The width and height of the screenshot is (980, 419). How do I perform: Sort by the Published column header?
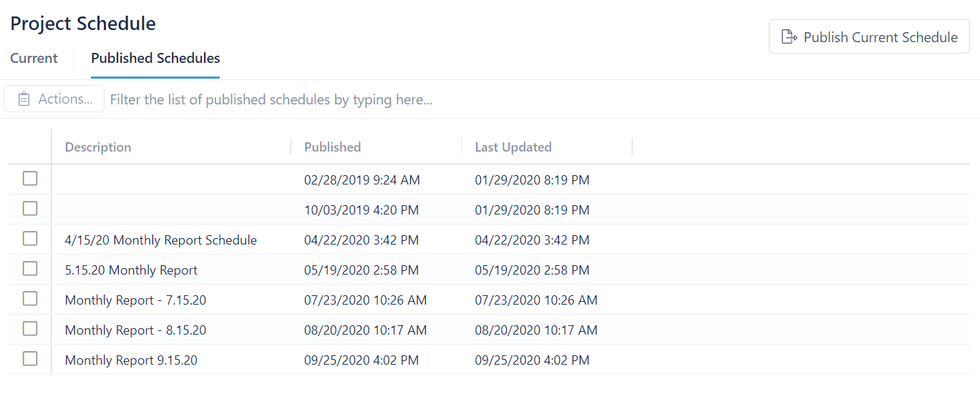coord(332,147)
